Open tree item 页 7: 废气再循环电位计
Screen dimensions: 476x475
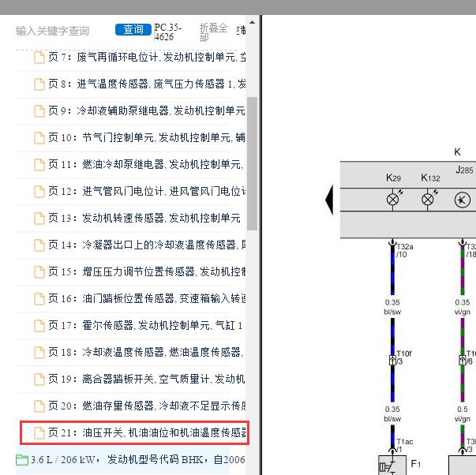(x=140, y=57)
